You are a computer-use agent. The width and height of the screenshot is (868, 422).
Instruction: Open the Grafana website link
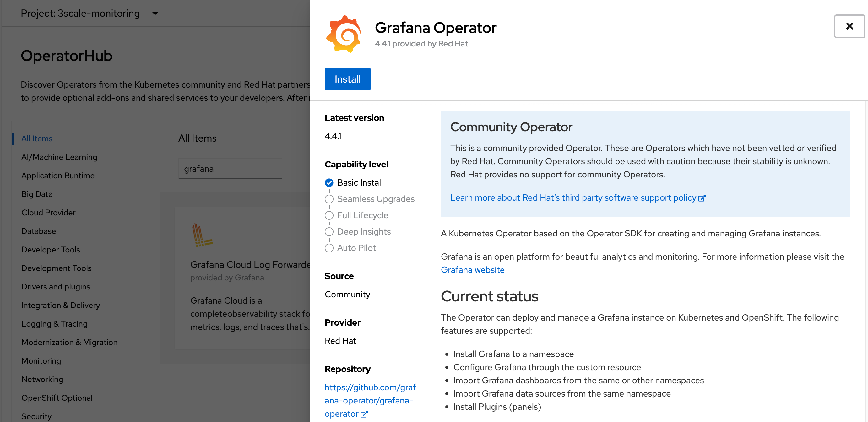pyautogui.click(x=472, y=270)
